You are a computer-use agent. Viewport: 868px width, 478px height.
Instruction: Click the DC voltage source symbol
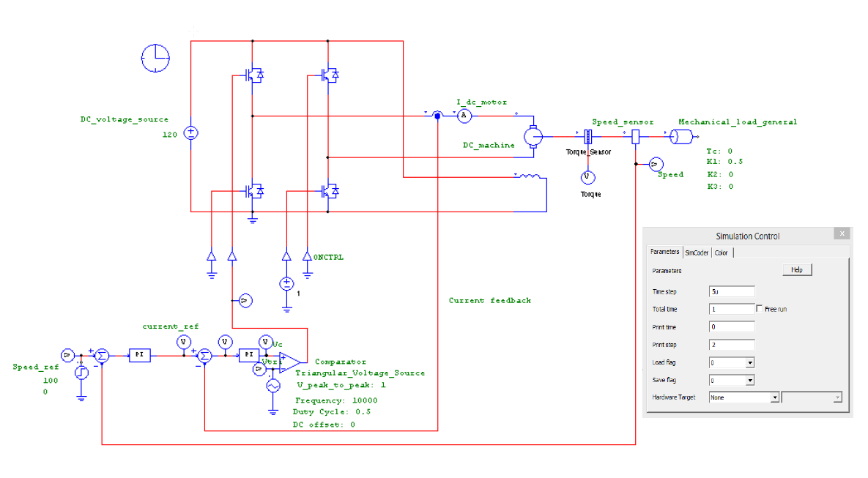191,132
